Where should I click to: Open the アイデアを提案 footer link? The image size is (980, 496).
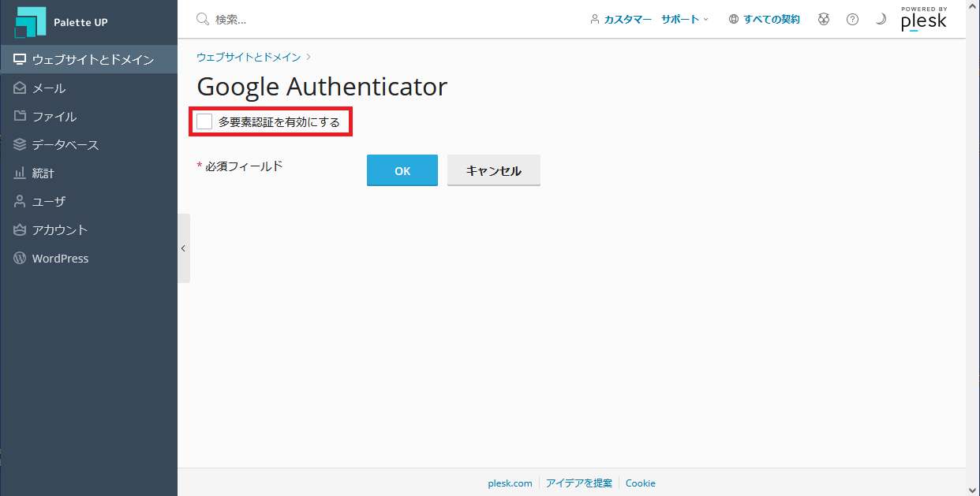point(579,483)
